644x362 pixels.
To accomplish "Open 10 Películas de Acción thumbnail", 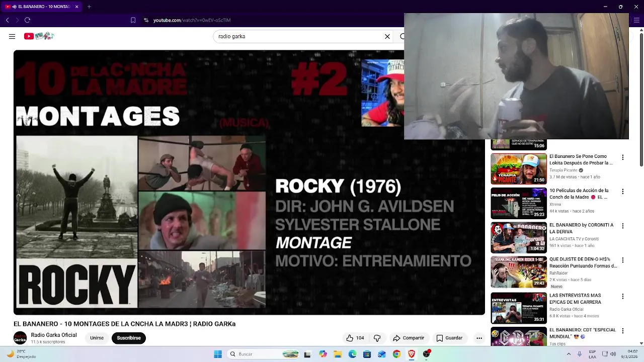I will click(519, 203).
